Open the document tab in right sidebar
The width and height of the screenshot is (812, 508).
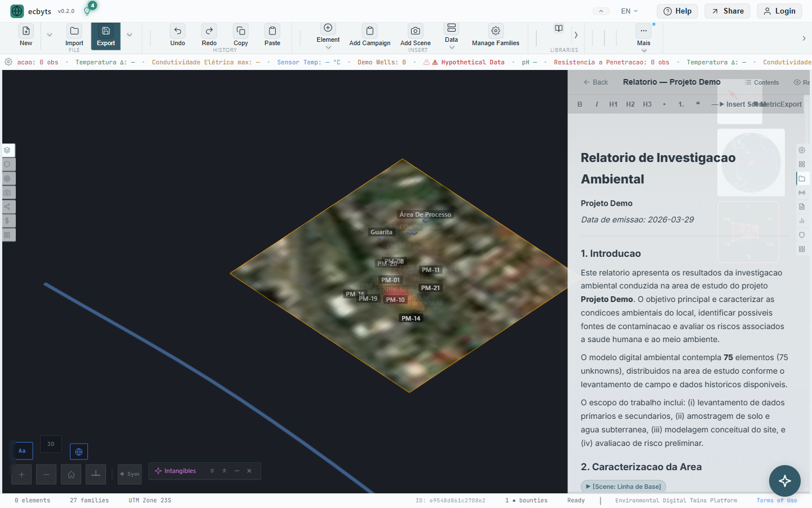(x=802, y=207)
